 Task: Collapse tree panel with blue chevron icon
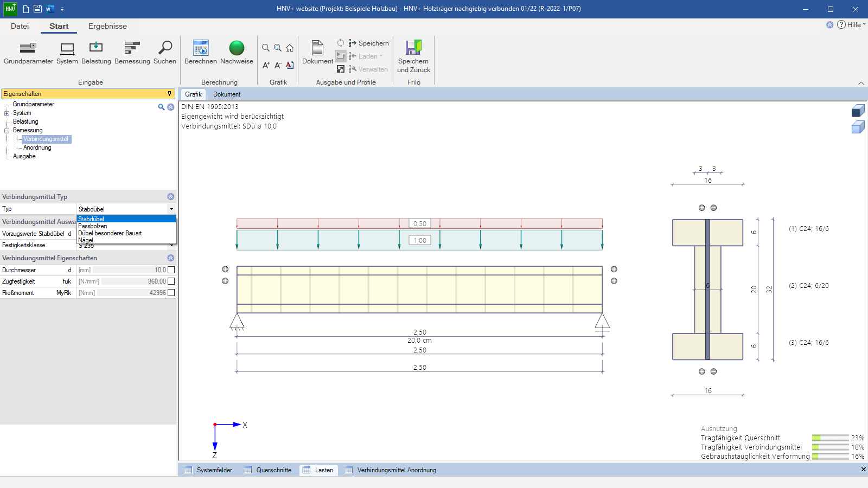[x=170, y=107]
